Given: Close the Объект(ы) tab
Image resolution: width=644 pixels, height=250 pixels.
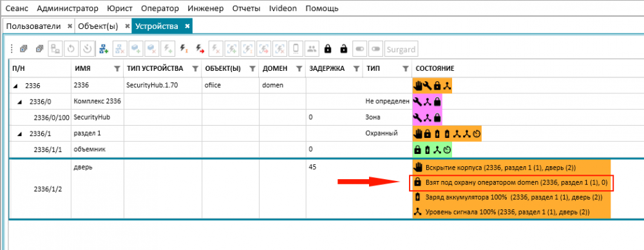Looking at the screenshot, I should click(x=128, y=26).
